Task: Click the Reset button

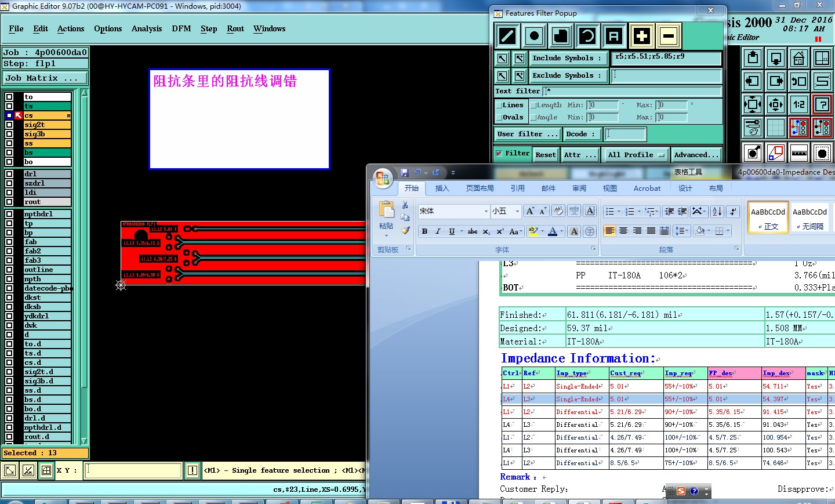Action: (546, 155)
